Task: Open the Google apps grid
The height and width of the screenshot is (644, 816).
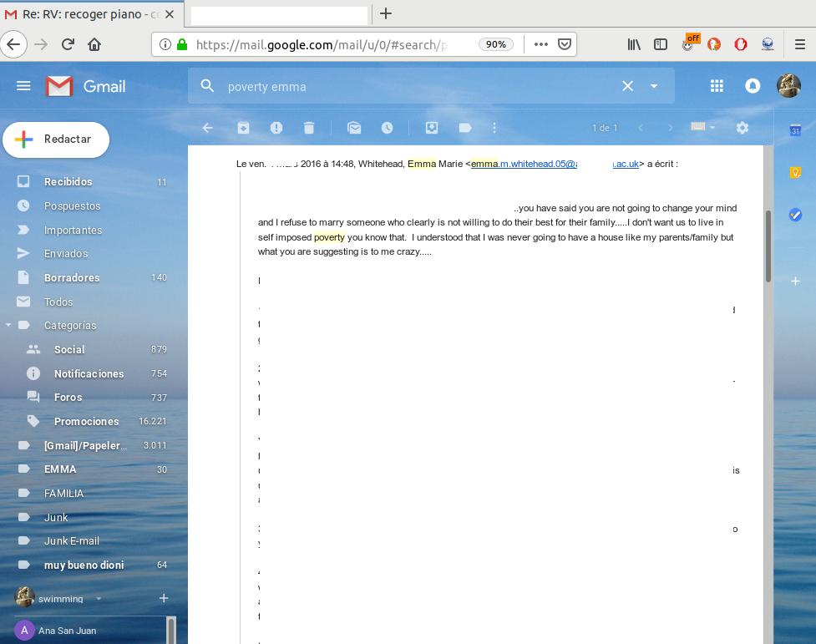Action: point(717,86)
